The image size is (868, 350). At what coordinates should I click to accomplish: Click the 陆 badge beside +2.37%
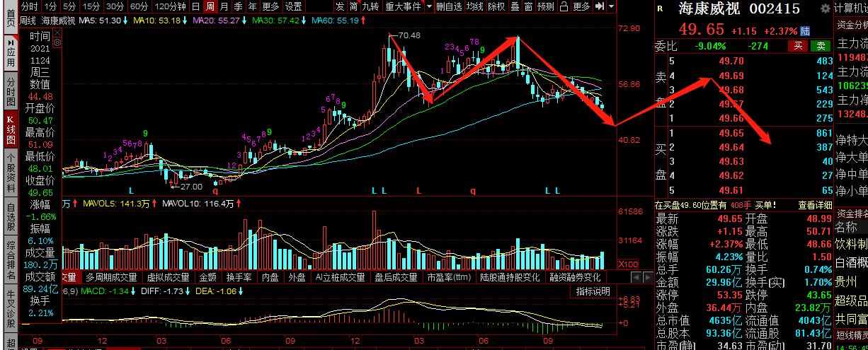pyautogui.click(x=804, y=31)
